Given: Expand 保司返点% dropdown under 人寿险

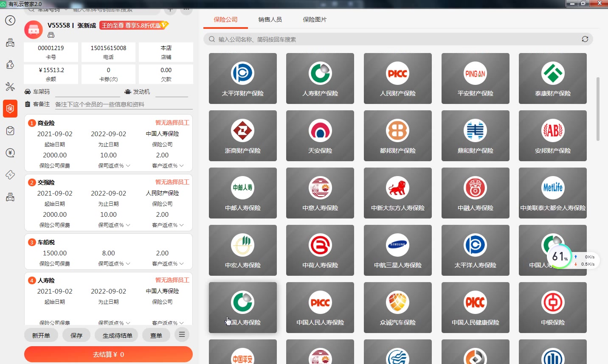Looking at the screenshot, I should click(x=114, y=323).
